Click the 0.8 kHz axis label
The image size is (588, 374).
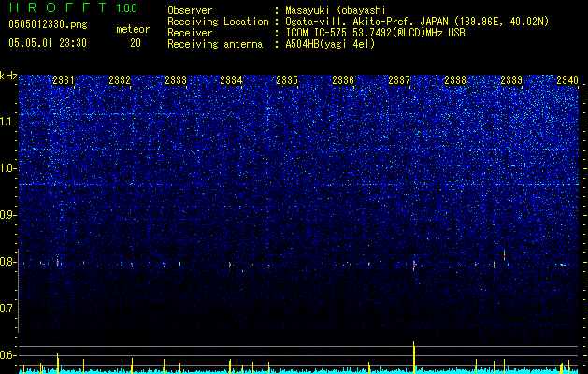click(x=8, y=262)
